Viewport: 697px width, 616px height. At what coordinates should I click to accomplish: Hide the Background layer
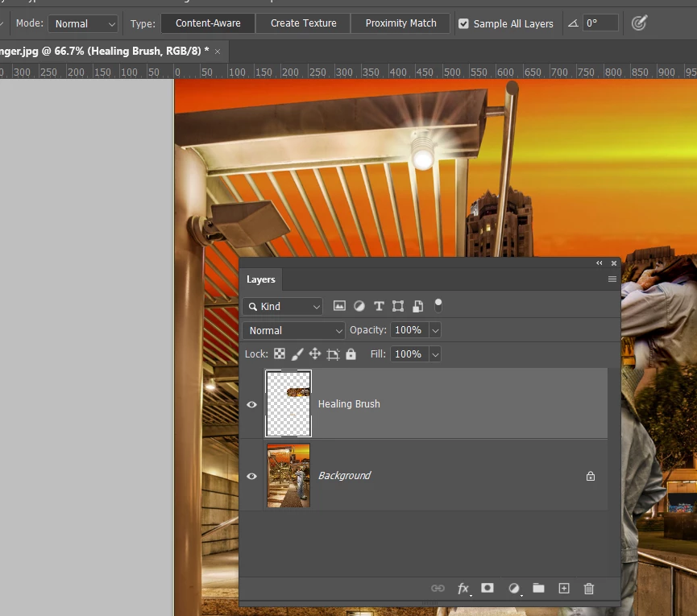click(x=251, y=476)
